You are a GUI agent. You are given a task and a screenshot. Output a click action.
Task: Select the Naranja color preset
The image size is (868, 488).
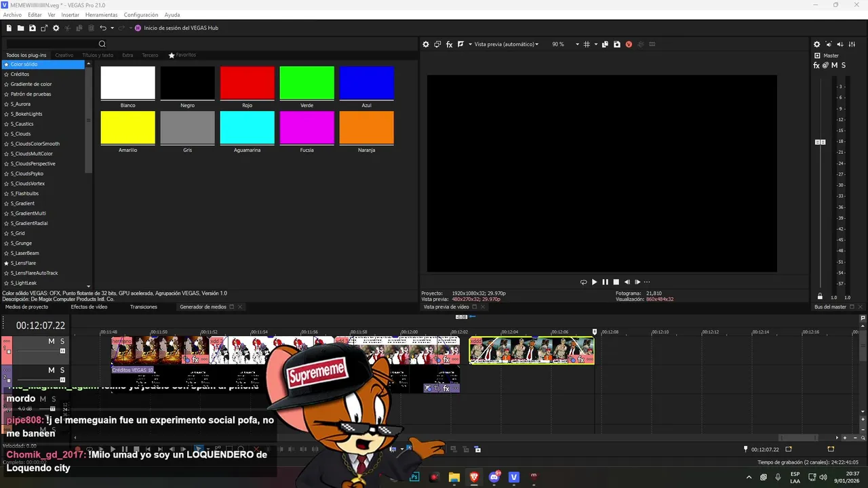point(367,128)
